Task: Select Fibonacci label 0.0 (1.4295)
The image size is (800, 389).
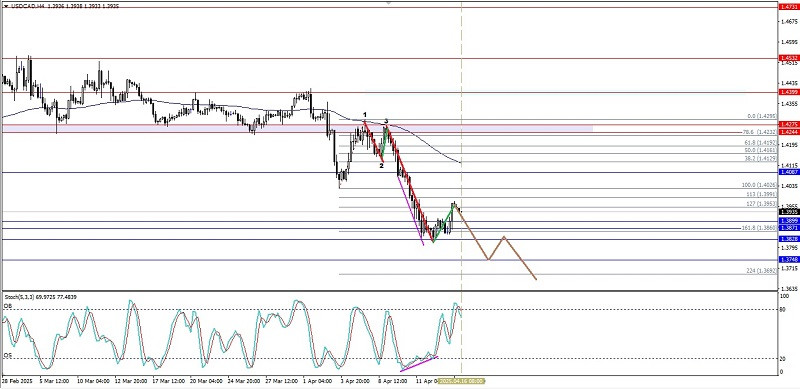Action: tap(762, 116)
